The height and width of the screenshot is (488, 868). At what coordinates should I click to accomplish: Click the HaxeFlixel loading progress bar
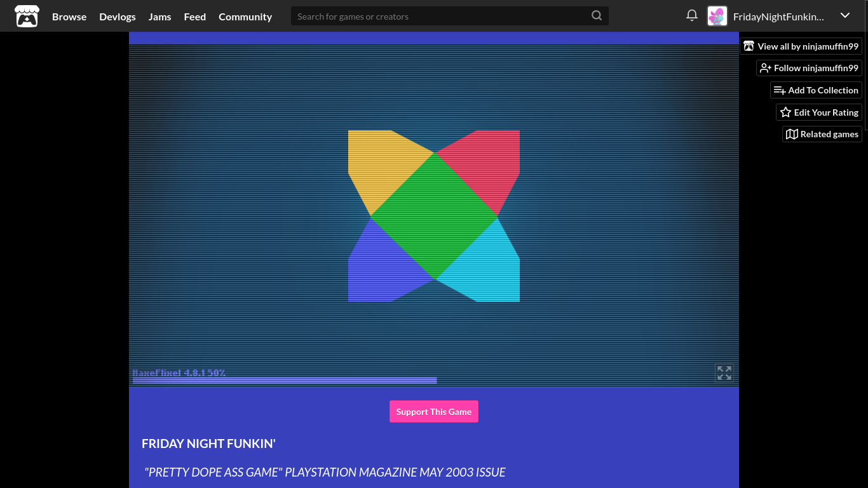(x=285, y=381)
